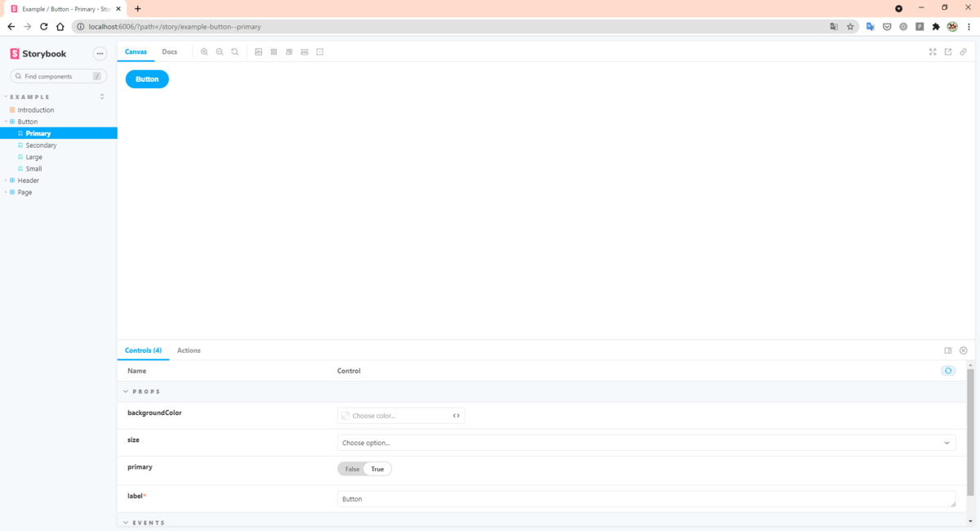The width and height of the screenshot is (980, 531).
Task: Edit the label Button text field
Action: click(x=646, y=499)
